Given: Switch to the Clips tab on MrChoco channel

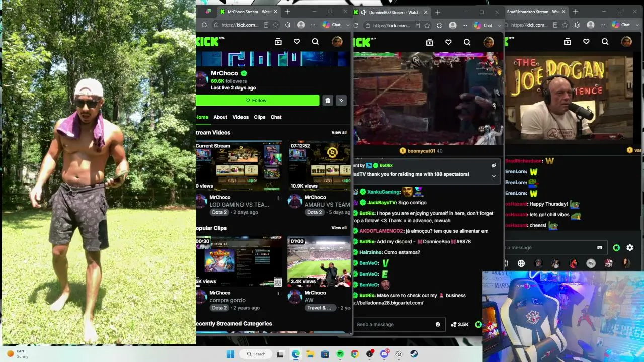Looking at the screenshot, I should click(260, 117).
